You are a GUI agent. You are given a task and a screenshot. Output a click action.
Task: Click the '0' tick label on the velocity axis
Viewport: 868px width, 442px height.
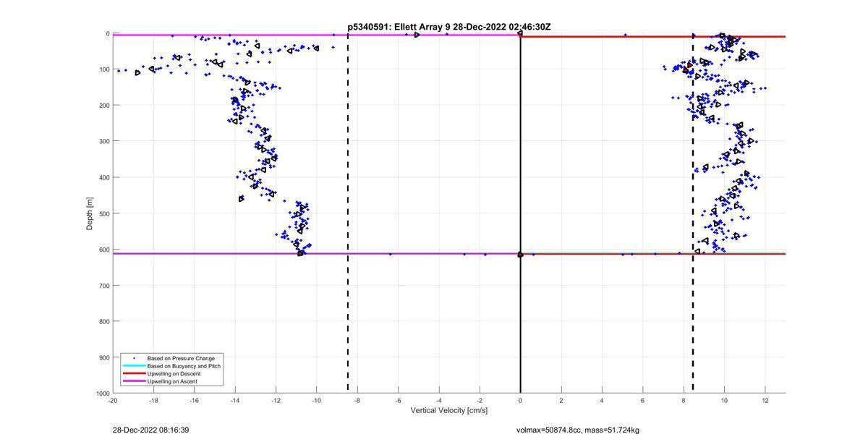[x=520, y=400]
